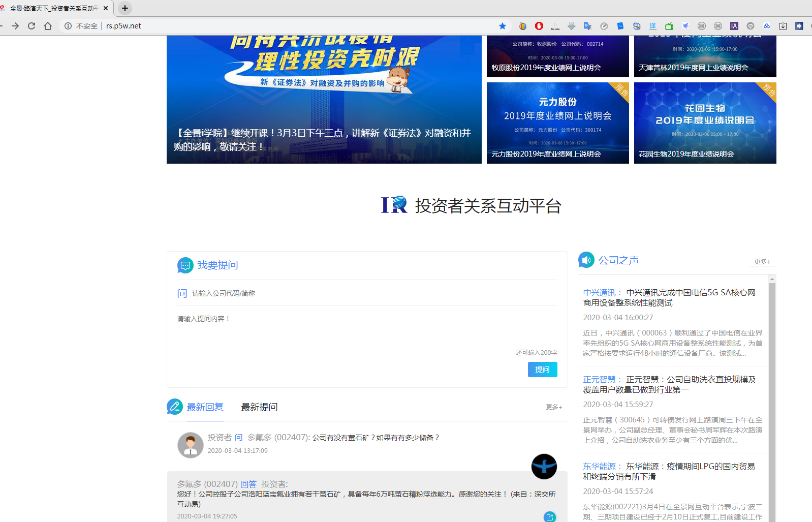Expand 更多+ in the 公司之声 panel
This screenshot has height=522, width=812.
click(x=762, y=261)
